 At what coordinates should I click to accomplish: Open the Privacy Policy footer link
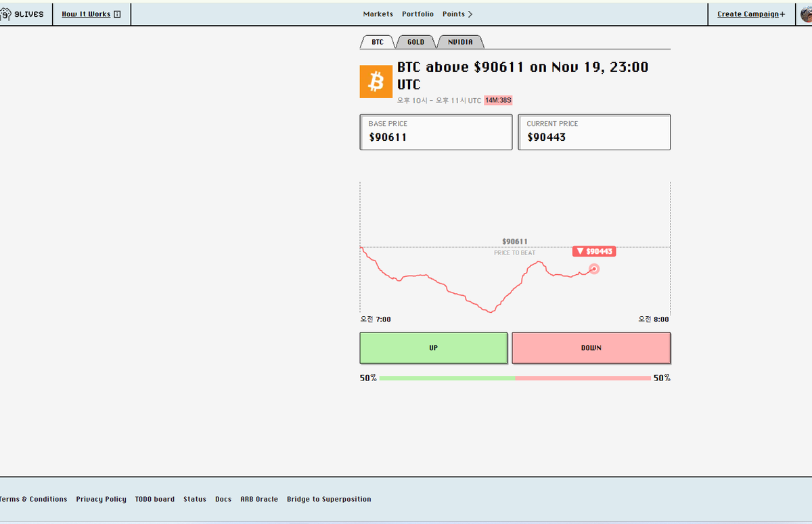(x=101, y=499)
